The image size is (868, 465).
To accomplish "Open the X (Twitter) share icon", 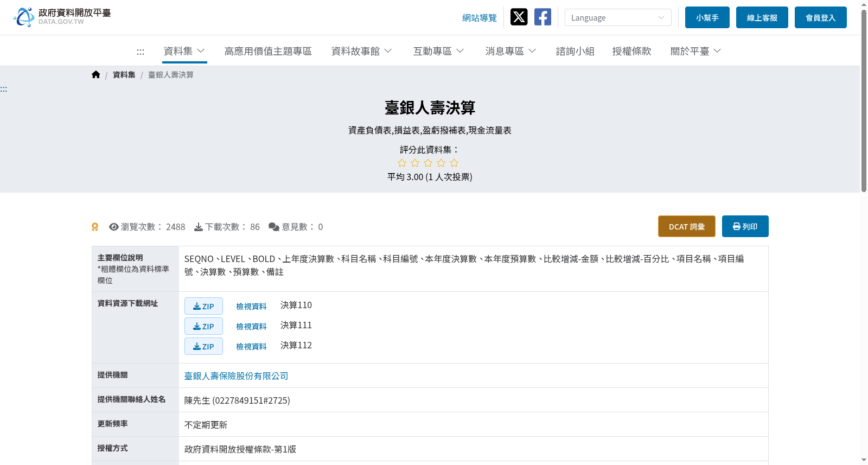I will pos(519,17).
